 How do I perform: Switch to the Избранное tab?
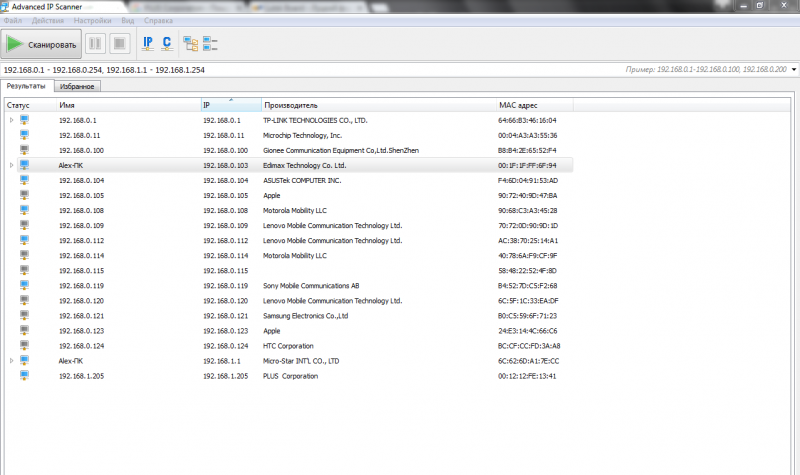point(76,87)
